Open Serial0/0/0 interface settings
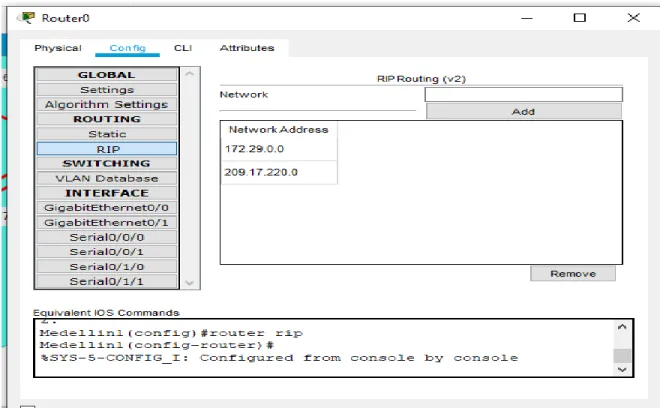 click(x=106, y=237)
